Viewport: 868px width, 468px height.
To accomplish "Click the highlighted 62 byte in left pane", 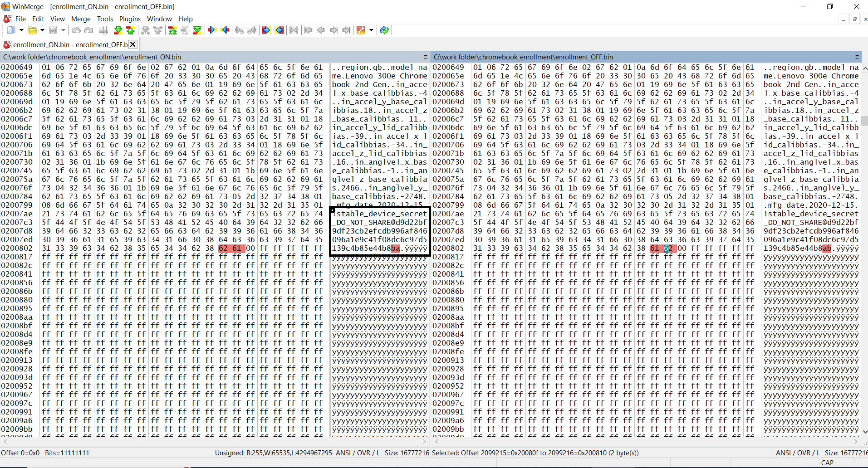I will (223, 249).
